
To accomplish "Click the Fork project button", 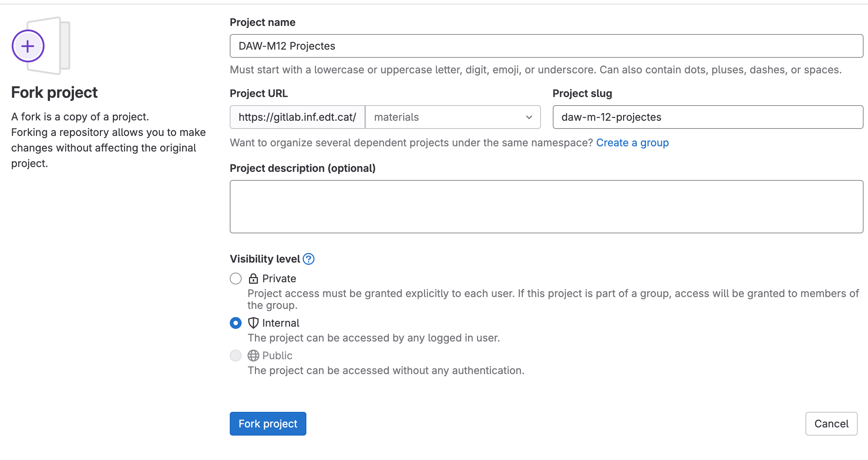I will click(268, 424).
